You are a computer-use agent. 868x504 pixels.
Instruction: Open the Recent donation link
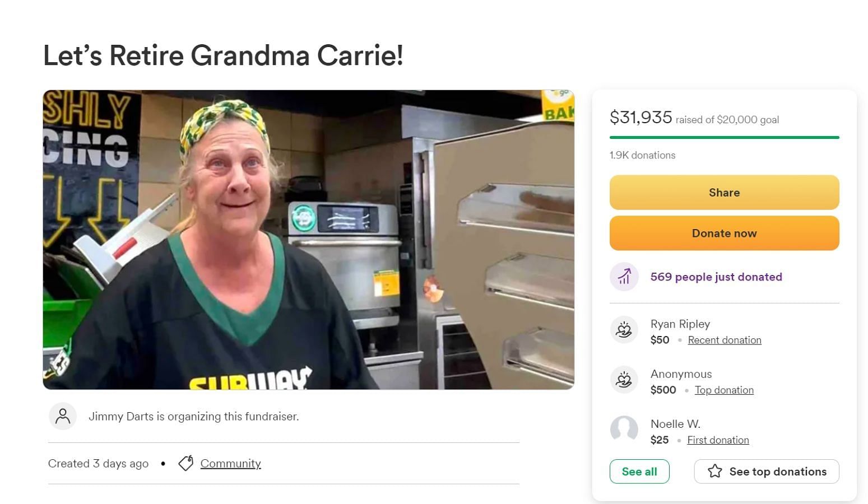(725, 340)
